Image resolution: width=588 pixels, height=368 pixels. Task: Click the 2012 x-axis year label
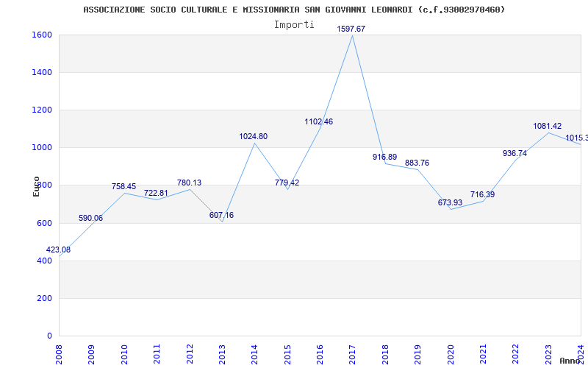[190, 354]
